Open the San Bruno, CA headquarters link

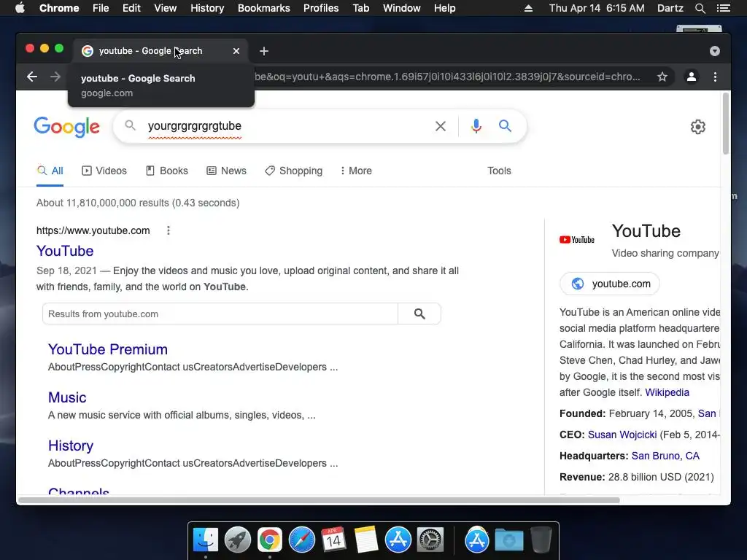pyautogui.click(x=665, y=456)
